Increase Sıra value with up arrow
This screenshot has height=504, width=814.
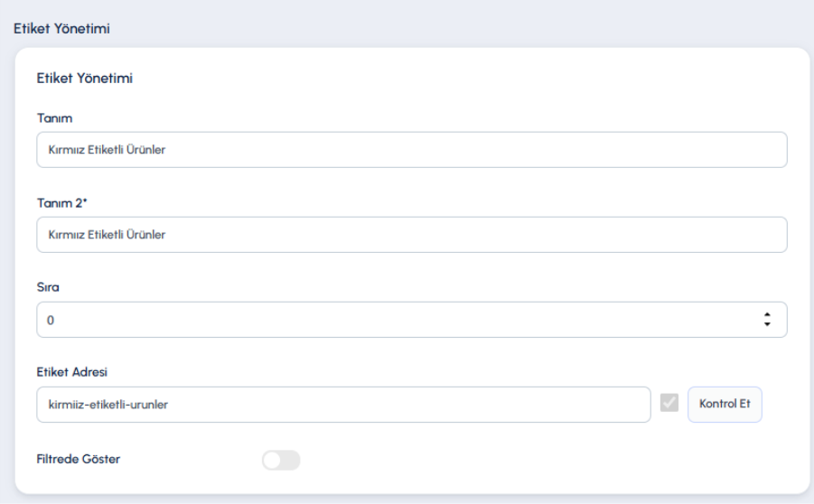(x=767, y=314)
